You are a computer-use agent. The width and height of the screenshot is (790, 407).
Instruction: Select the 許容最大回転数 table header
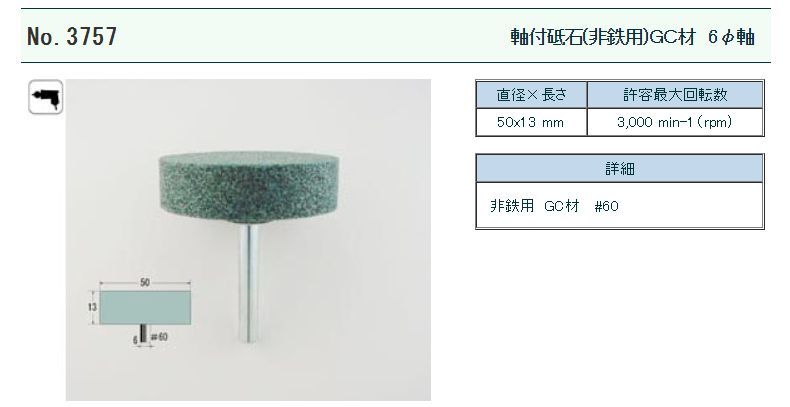pyautogui.click(x=676, y=95)
